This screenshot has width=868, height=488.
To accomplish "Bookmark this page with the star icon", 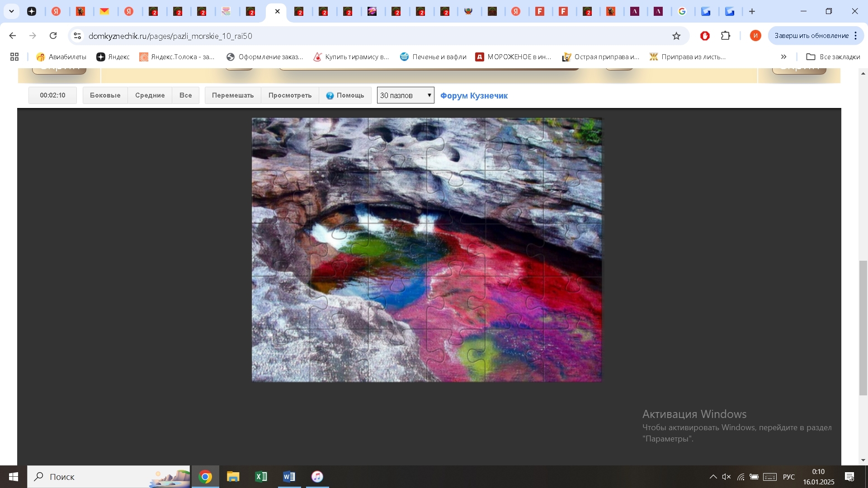I will [676, 36].
